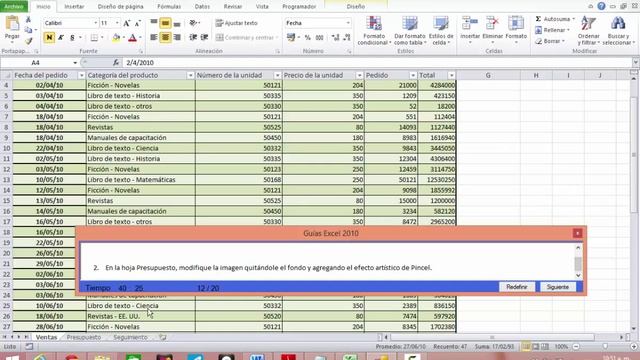Switch to the Insertar ribbon tab
The width and height of the screenshot is (640, 360).
click(74, 7)
